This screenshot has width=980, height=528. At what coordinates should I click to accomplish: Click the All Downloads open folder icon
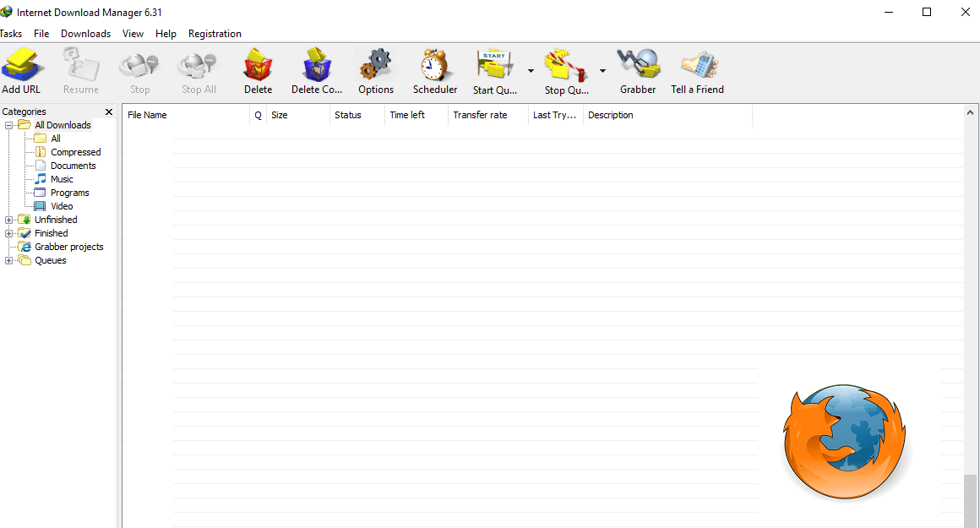pos(24,125)
